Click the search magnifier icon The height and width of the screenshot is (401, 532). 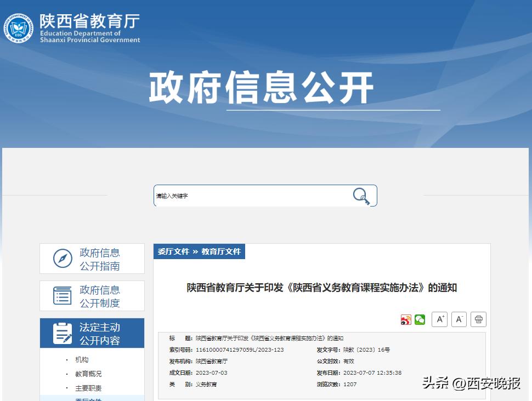point(360,195)
